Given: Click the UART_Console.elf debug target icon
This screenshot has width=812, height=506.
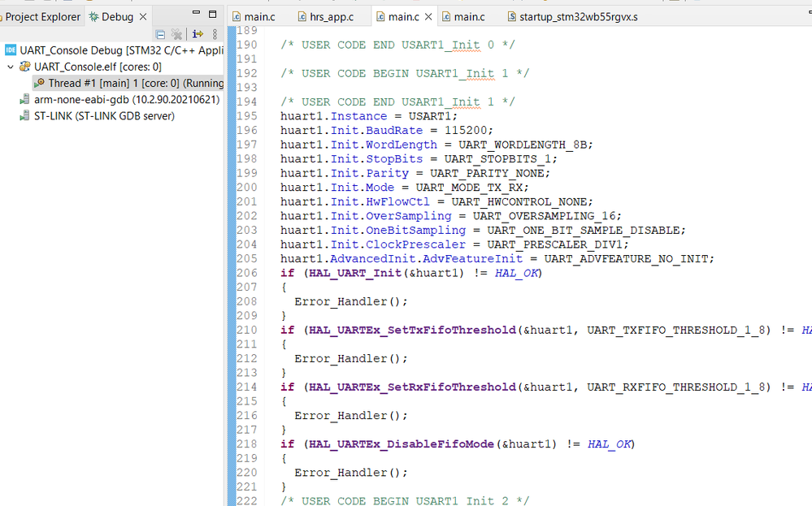Looking at the screenshot, I should [x=25, y=67].
